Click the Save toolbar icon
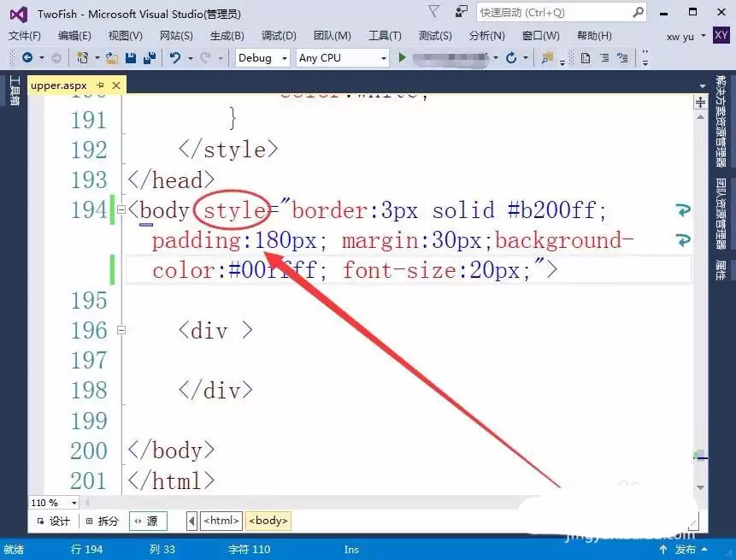Image resolution: width=736 pixels, height=560 pixels. pos(130,58)
